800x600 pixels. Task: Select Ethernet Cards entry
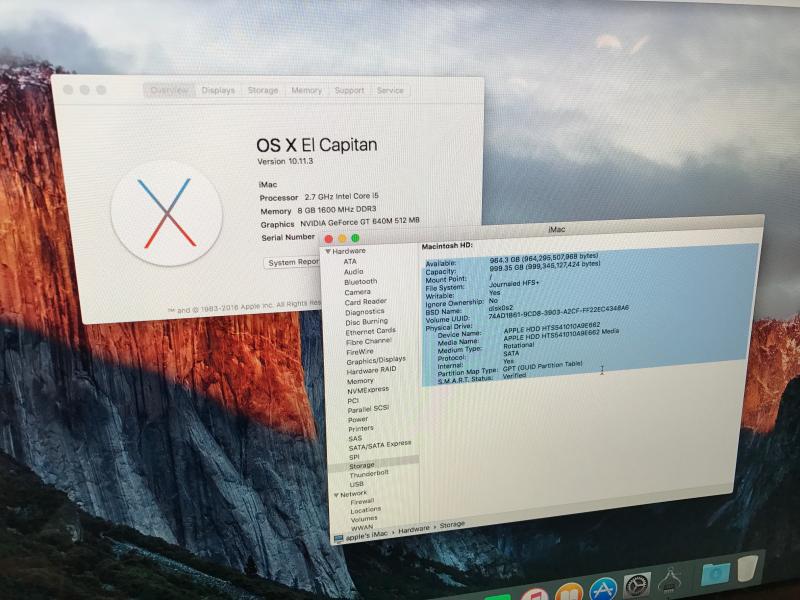point(370,332)
